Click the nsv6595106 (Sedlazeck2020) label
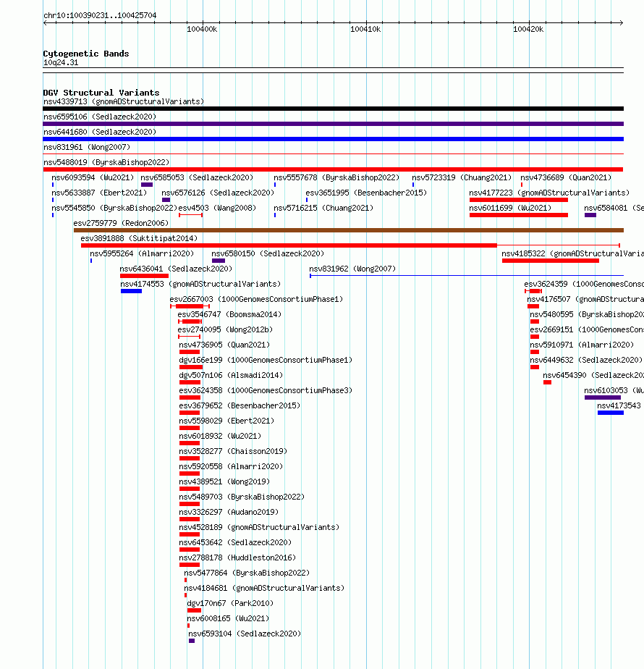Screen dimensions: 644x669 (x=100, y=117)
